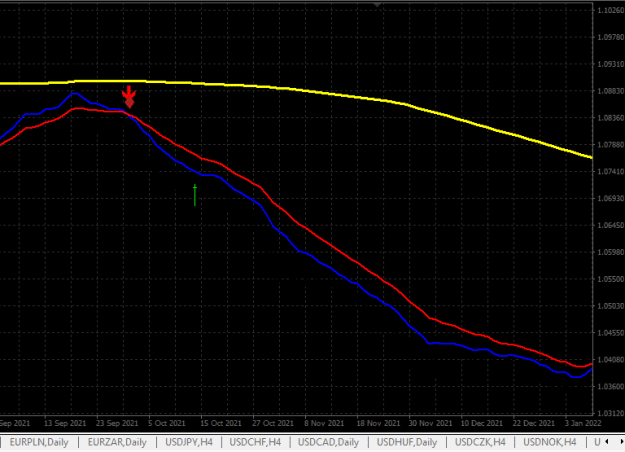Open the EURZAR,Daily chart tab
625x452 pixels.
pyautogui.click(x=117, y=442)
